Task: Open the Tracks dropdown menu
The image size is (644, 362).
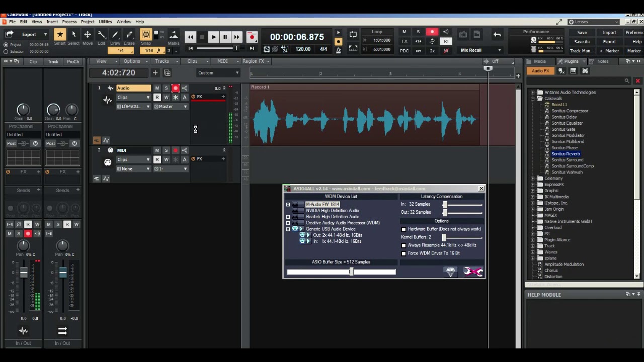Action: pos(165,61)
